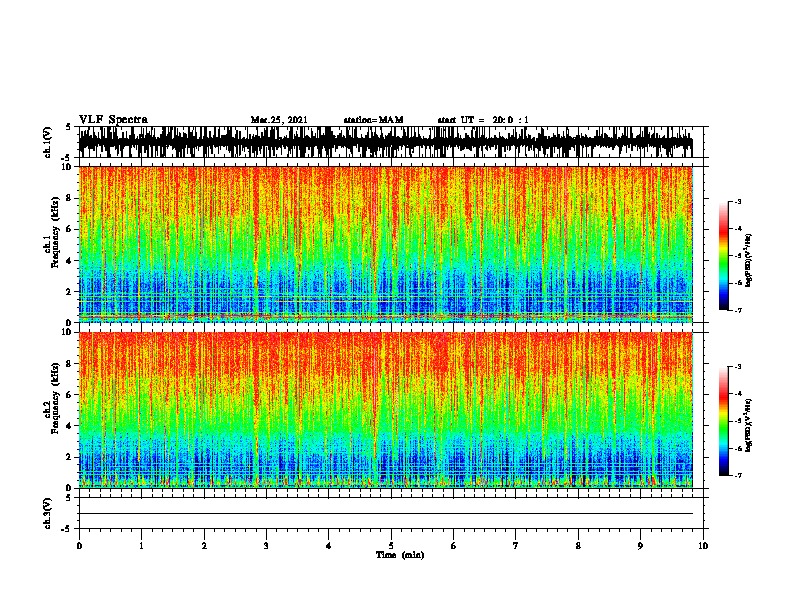Click the "ch.3(V)" axis label
Viewport: 792px width, 612px height.
click(x=48, y=513)
